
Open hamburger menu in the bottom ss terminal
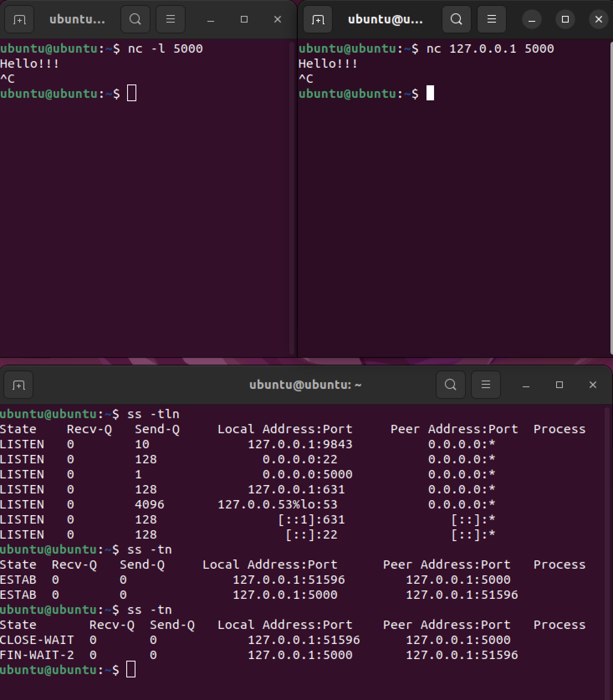pyautogui.click(x=485, y=385)
